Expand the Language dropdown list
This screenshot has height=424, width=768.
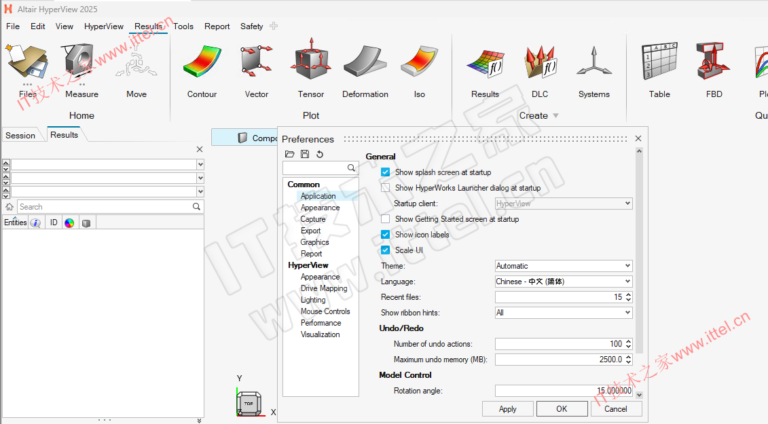click(563, 281)
